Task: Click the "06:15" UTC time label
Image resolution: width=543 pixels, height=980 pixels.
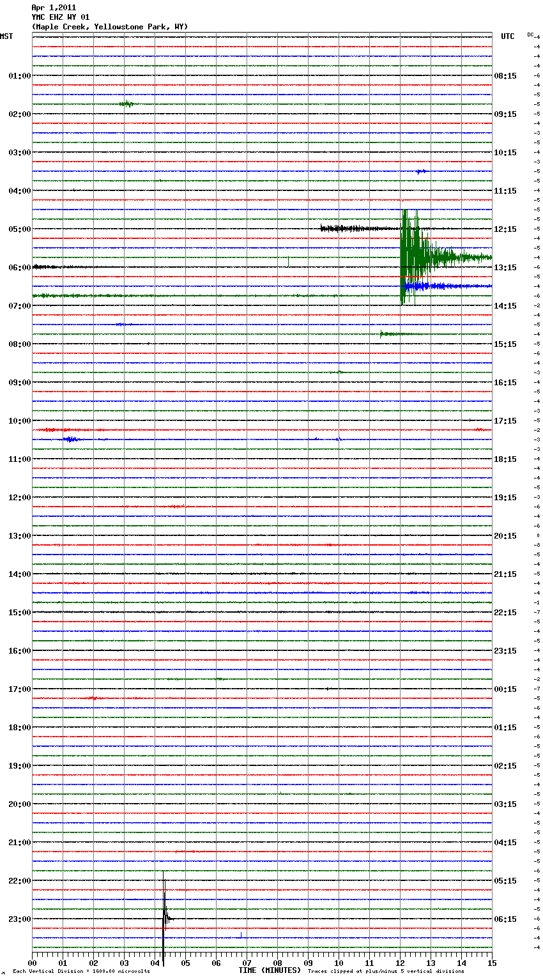Action: (505, 919)
